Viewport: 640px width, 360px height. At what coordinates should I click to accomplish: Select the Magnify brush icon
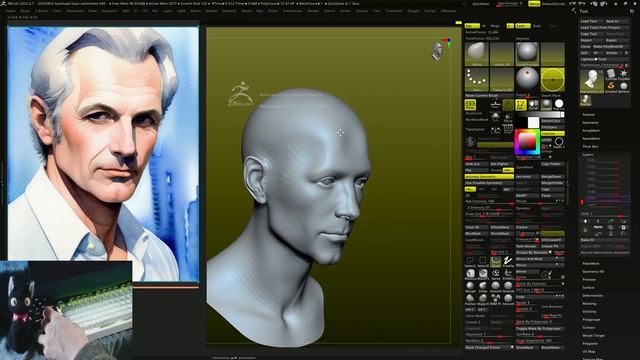(x=483, y=299)
